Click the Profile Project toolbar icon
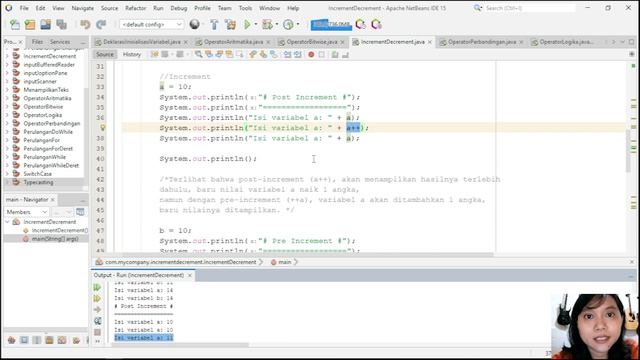This screenshot has height=360, width=640. [288, 24]
